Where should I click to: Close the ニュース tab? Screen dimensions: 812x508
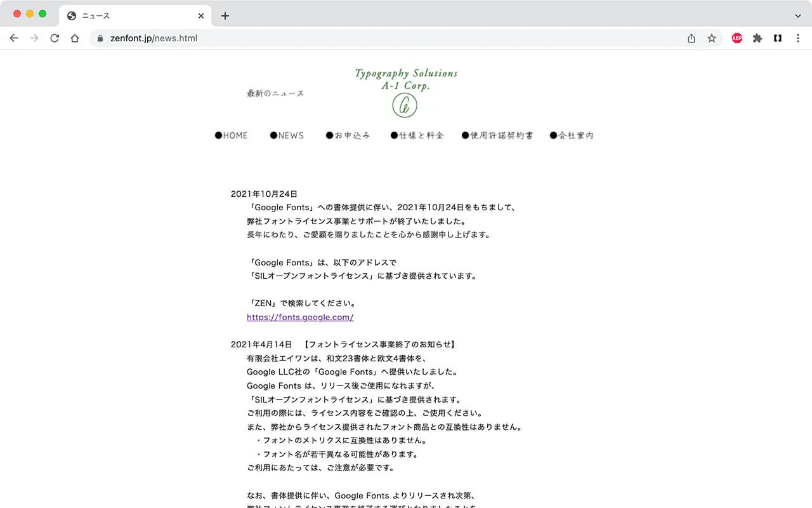201,16
